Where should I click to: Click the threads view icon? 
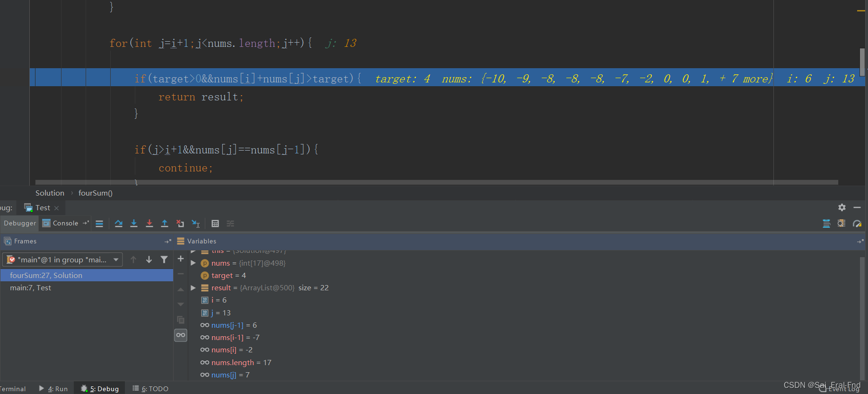[x=826, y=224]
